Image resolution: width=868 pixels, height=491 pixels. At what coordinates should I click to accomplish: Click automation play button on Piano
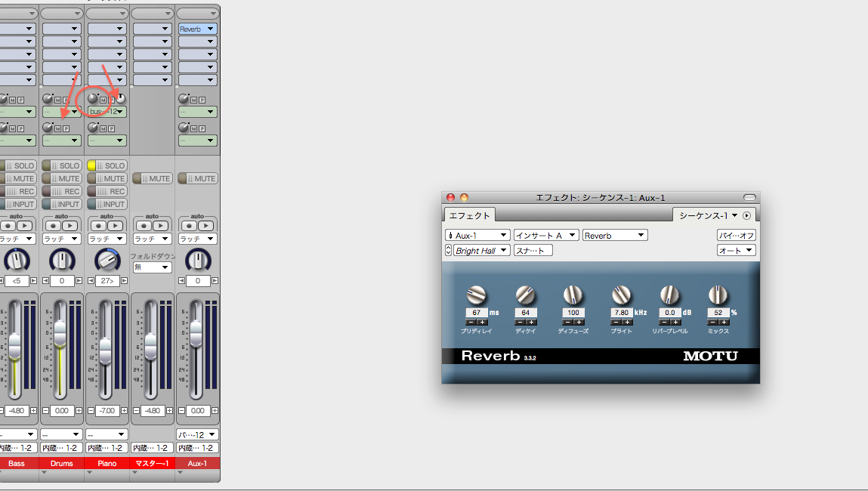coord(115,226)
